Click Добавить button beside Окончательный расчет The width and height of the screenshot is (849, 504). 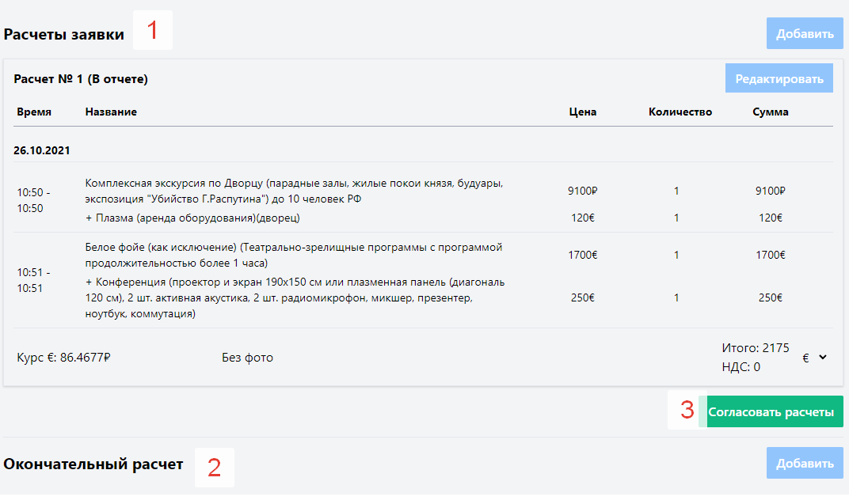(x=804, y=463)
